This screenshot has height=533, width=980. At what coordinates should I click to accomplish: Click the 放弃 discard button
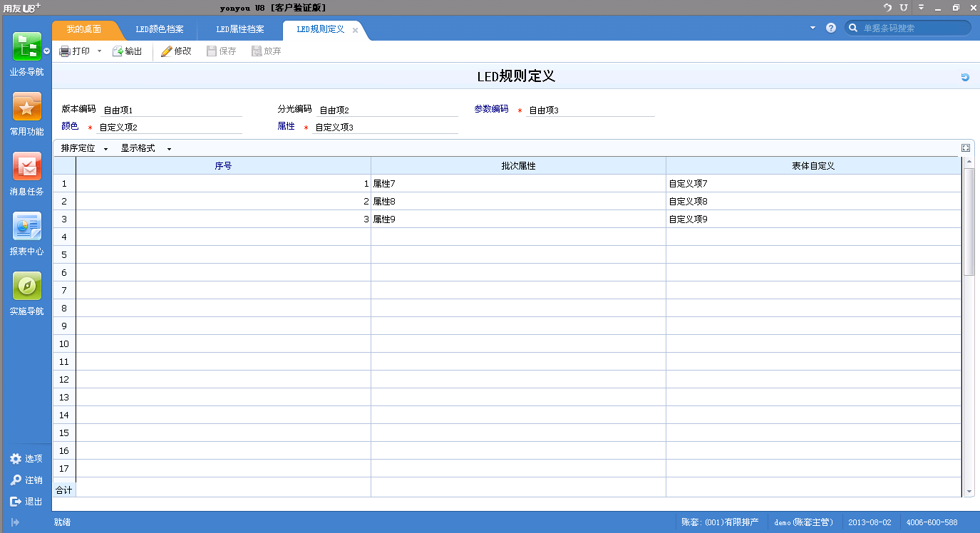tap(266, 51)
